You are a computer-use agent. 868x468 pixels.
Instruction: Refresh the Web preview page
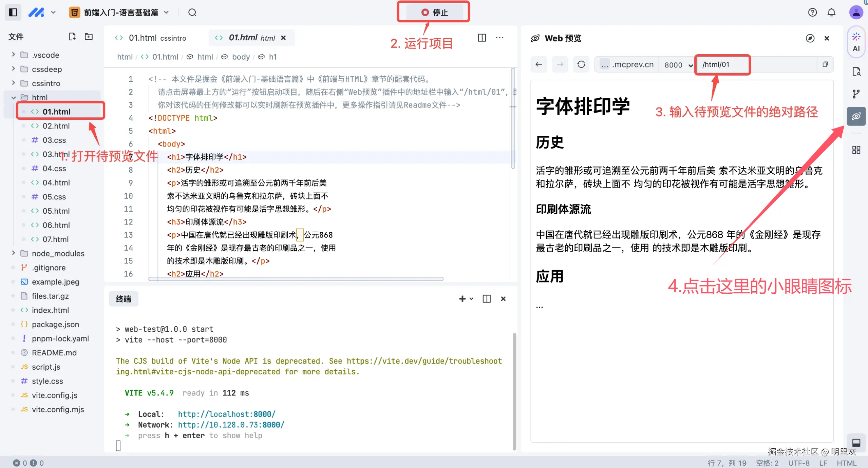point(581,64)
